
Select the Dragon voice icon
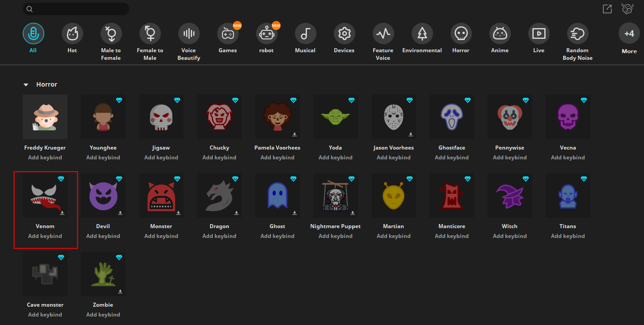(219, 196)
